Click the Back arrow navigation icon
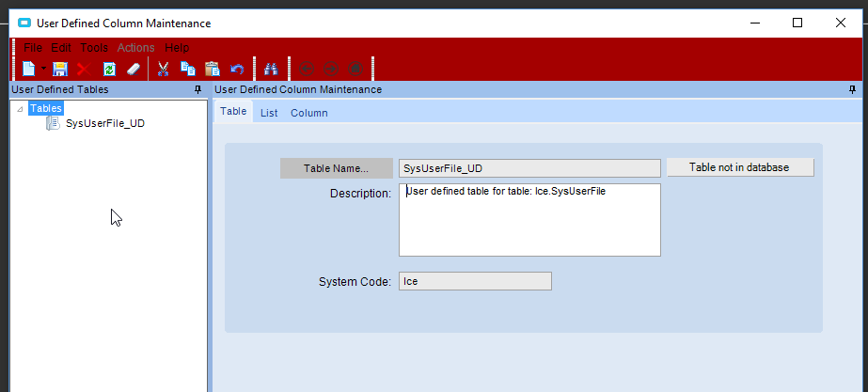The image size is (868, 392). pyautogui.click(x=307, y=69)
